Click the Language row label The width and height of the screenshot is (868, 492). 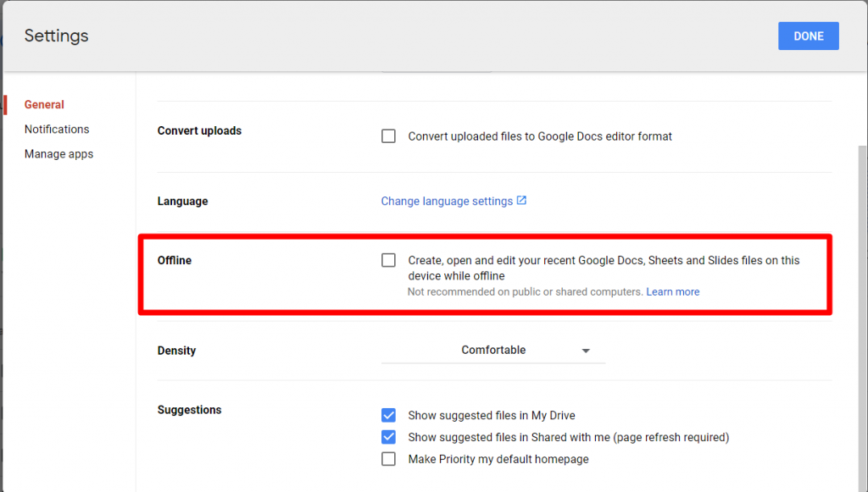182,201
